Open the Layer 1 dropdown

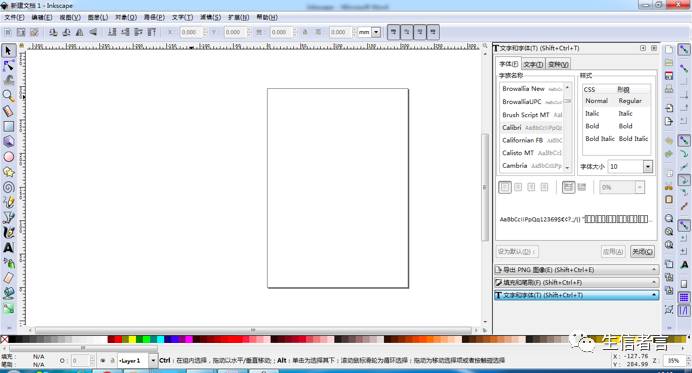153,361
